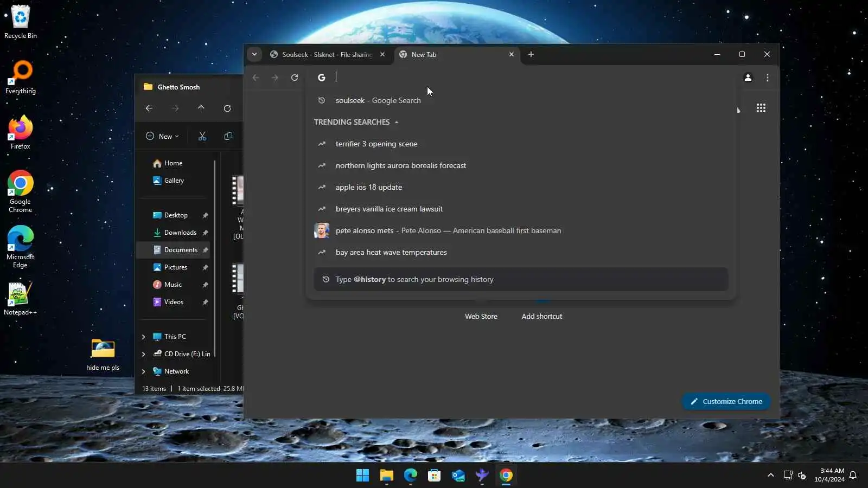
Task: Select 'breyers vanilla ice cream lawsuit' suggestion
Action: [x=521, y=209]
